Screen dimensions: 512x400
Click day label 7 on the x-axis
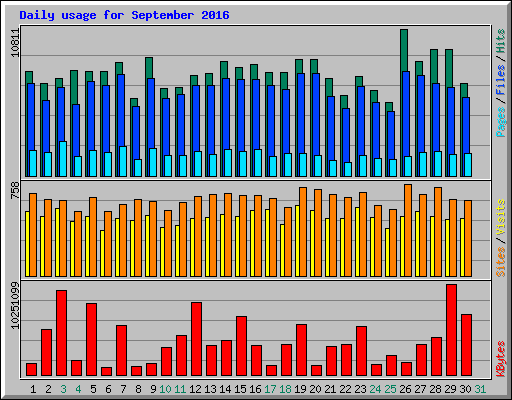click(123, 389)
